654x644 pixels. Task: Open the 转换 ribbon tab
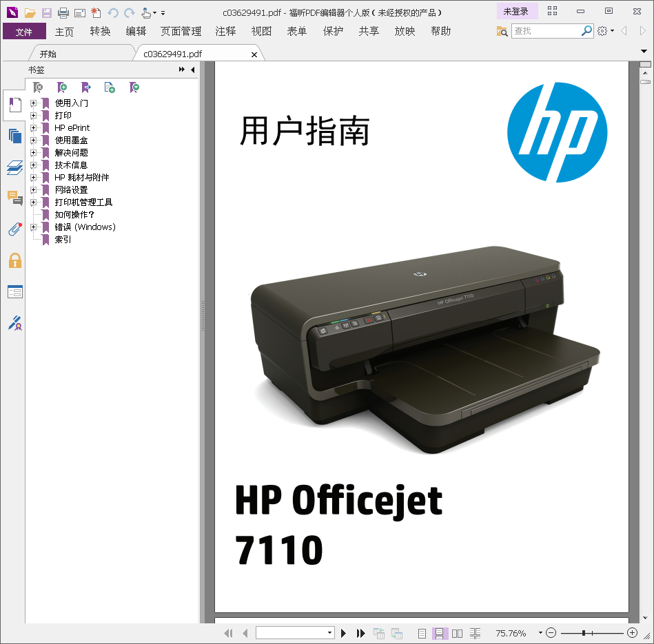(100, 31)
